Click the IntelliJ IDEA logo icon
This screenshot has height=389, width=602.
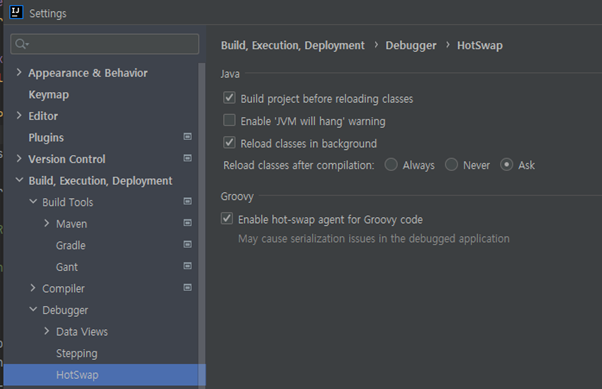coord(16,12)
